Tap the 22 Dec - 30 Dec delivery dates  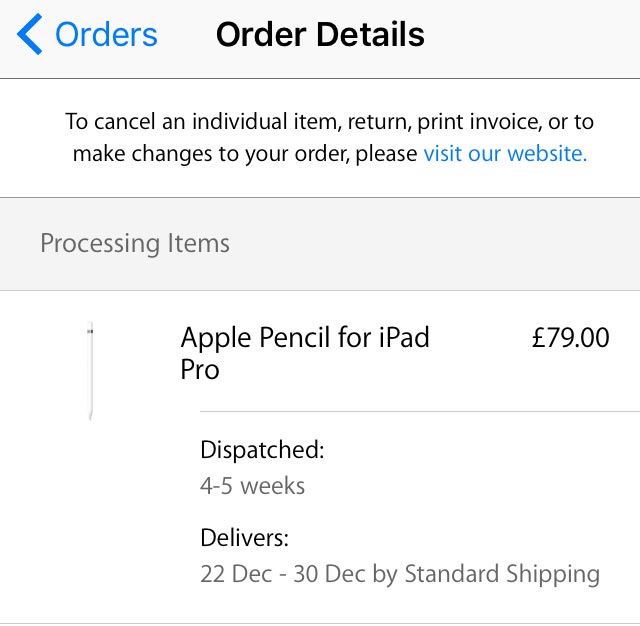coord(278,574)
